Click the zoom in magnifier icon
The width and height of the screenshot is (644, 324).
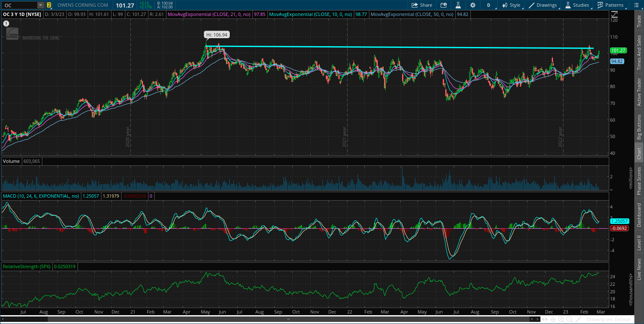tap(561, 320)
